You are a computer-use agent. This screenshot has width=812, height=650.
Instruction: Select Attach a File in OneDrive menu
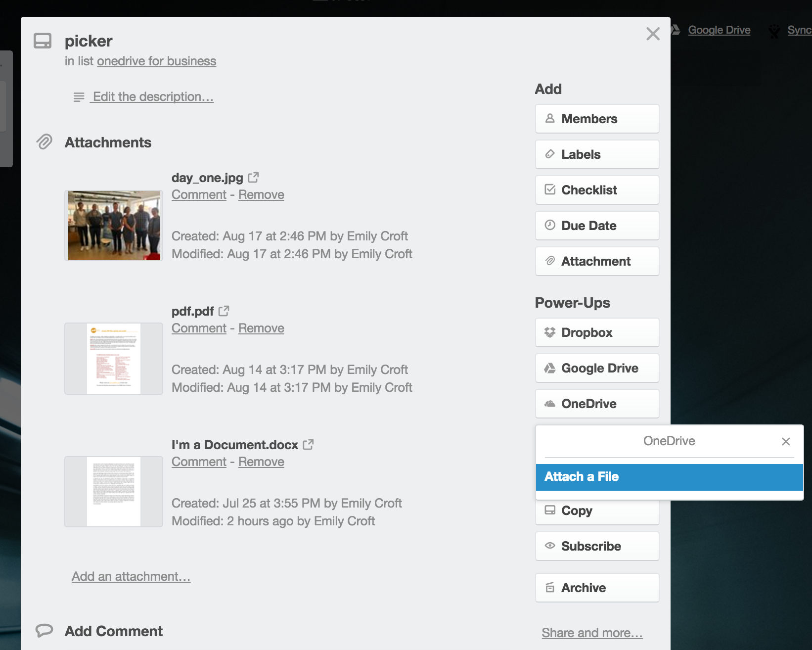(669, 477)
